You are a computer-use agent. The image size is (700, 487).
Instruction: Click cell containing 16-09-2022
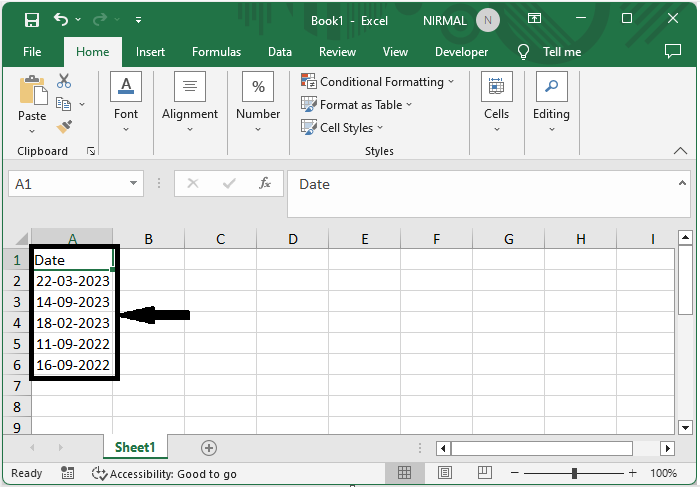click(72, 365)
